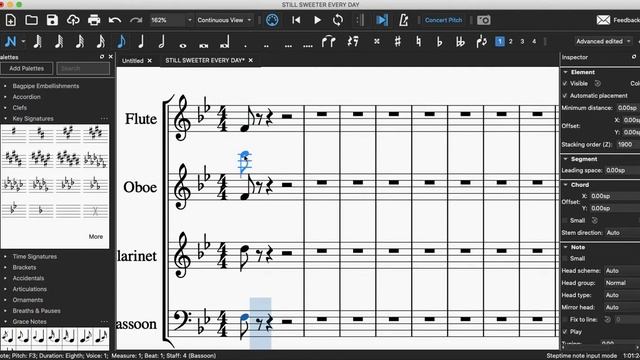The height and width of the screenshot is (360, 640).
Task: Click Add Palettes button
Action: pos(27,69)
